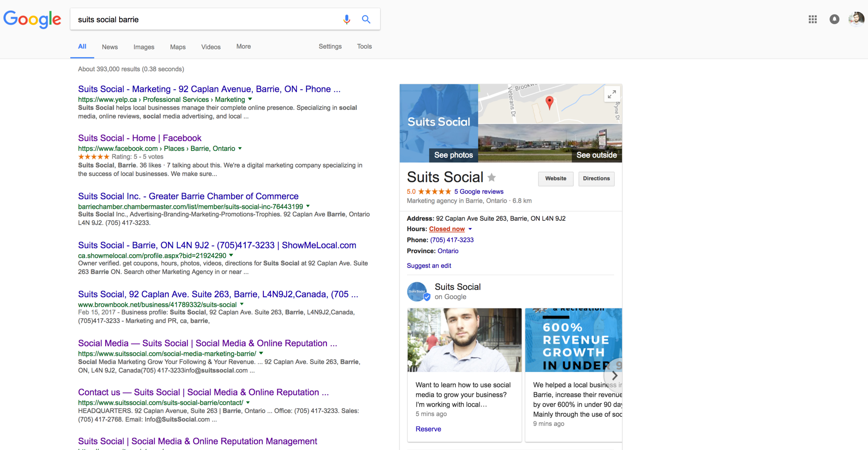The height and width of the screenshot is (450, 868).
Task: Click the blue search magnifier icon
Action: [x=366, y=19]
